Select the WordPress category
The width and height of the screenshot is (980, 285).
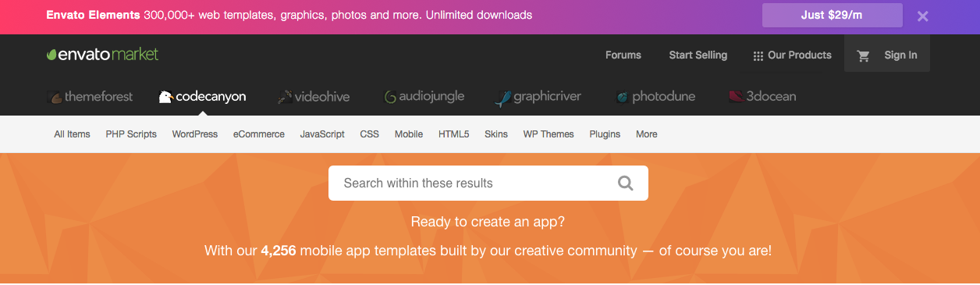click(195, 134)
